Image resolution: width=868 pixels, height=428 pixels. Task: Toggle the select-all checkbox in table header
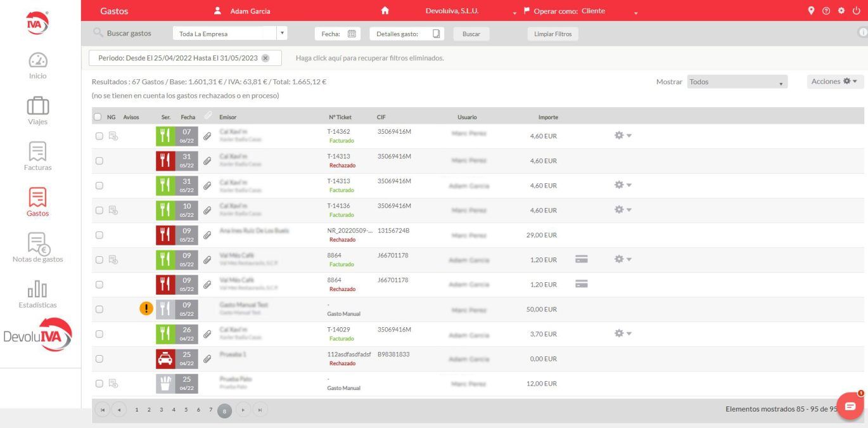(98, 117)
